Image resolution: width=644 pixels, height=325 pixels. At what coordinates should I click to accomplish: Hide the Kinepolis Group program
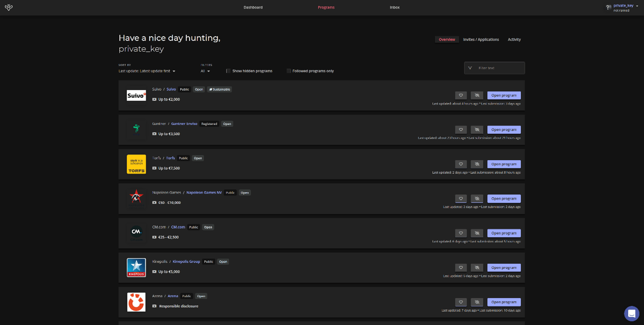pos(477,267)
